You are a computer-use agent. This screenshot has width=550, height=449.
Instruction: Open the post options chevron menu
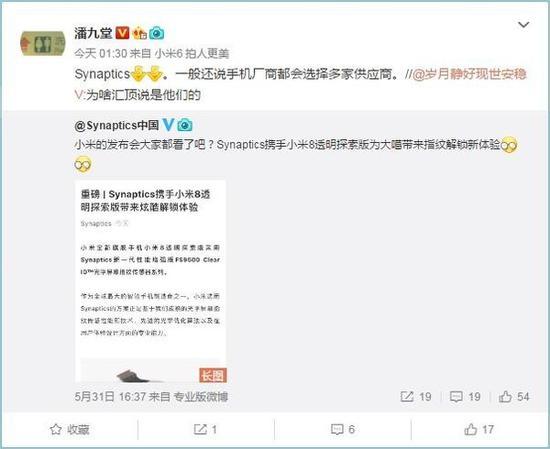[x=523, y=25]
